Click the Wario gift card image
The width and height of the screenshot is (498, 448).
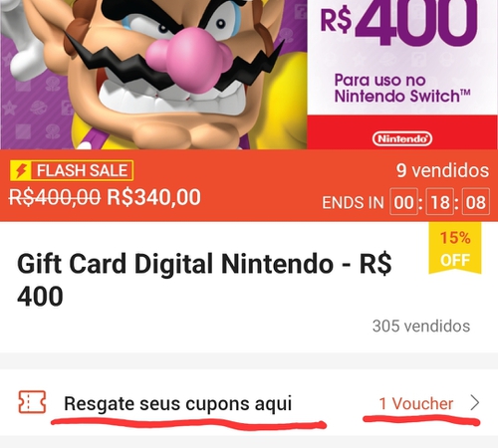[249, 75]
